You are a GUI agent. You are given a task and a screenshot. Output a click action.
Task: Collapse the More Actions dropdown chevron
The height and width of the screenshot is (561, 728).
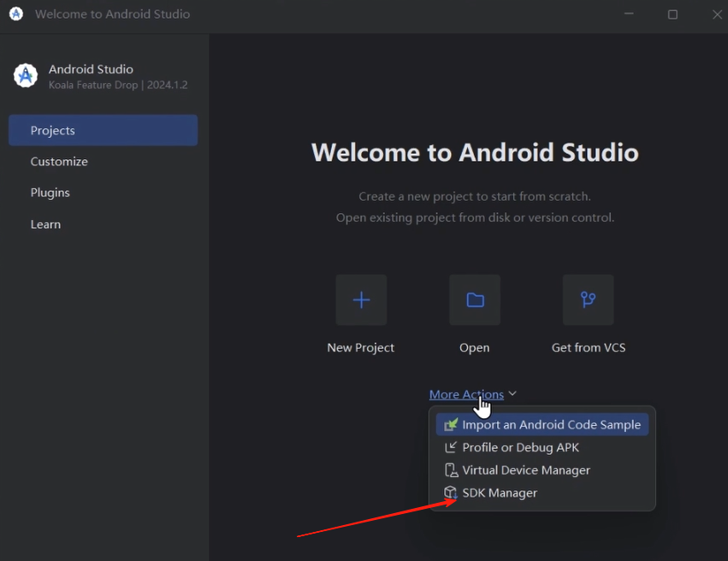[512, 393]
